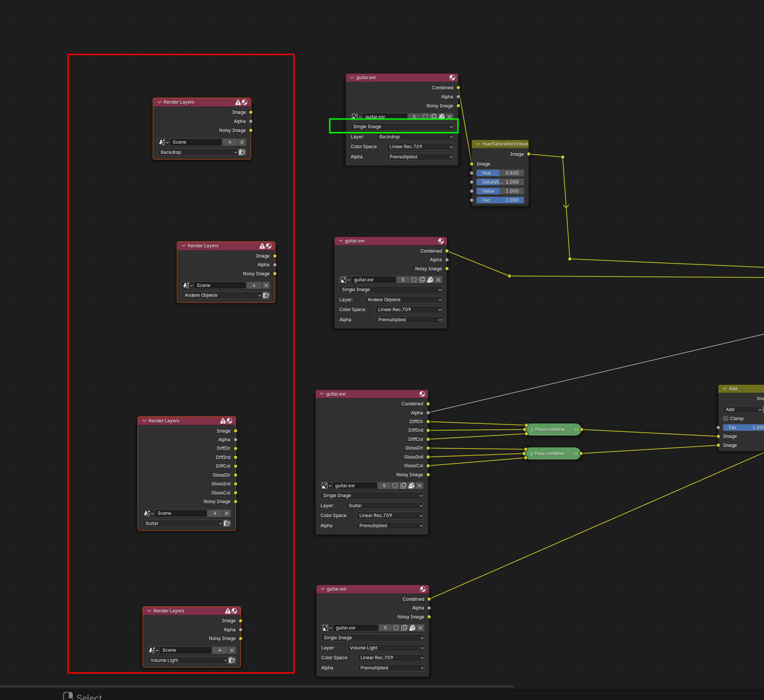This screenshot has width=764, height=700.
Task: Collapse the Add node header
Action: tap(724, 388)
